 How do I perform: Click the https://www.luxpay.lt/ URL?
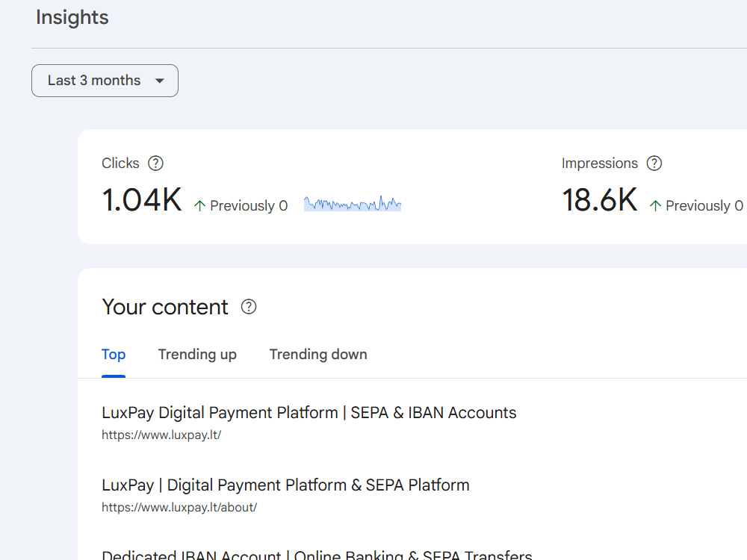[161, 435]
